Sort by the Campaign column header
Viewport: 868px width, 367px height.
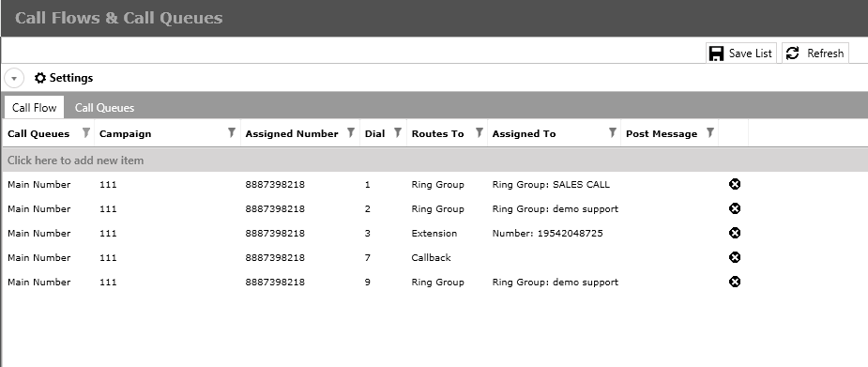(x=125, y=133)
